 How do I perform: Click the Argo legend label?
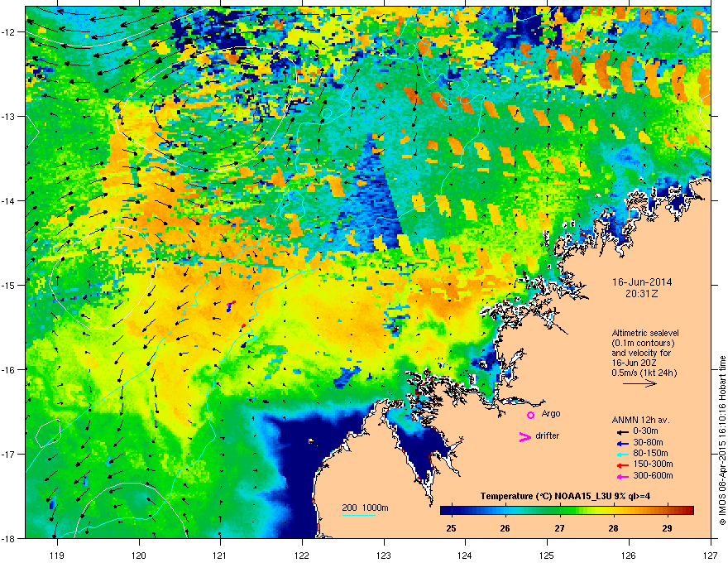pyautogui.click(x=551, y=413)
